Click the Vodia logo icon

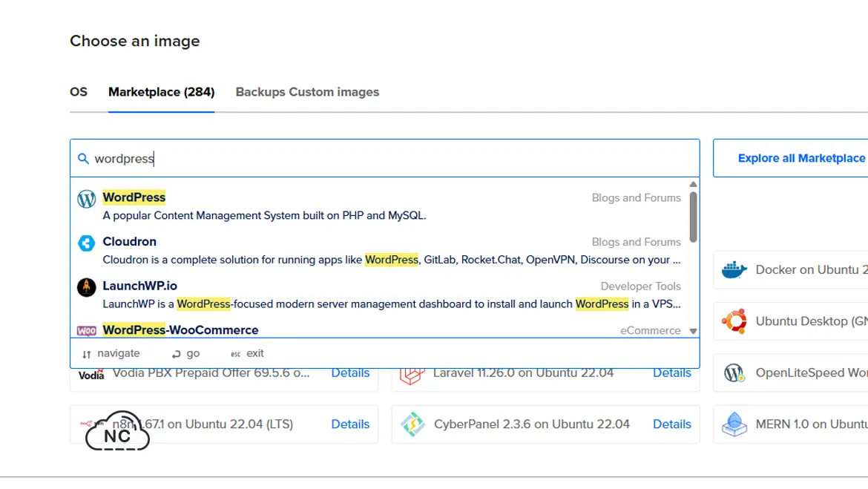click(91, 375)
